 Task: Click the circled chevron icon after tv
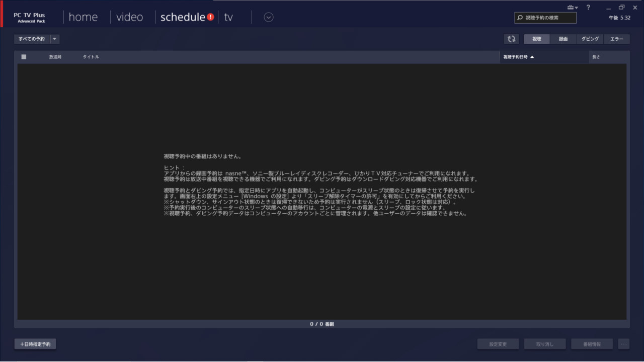[269, 17]
